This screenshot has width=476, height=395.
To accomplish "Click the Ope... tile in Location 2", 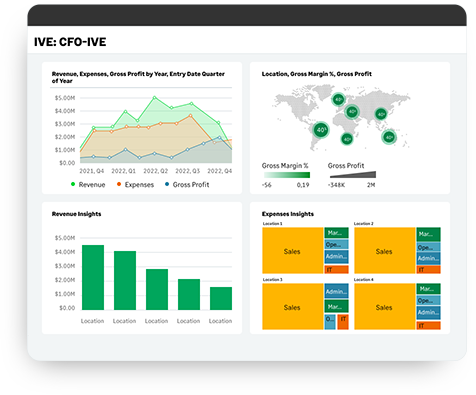I will pyautogui.click(x=429, y=247).
